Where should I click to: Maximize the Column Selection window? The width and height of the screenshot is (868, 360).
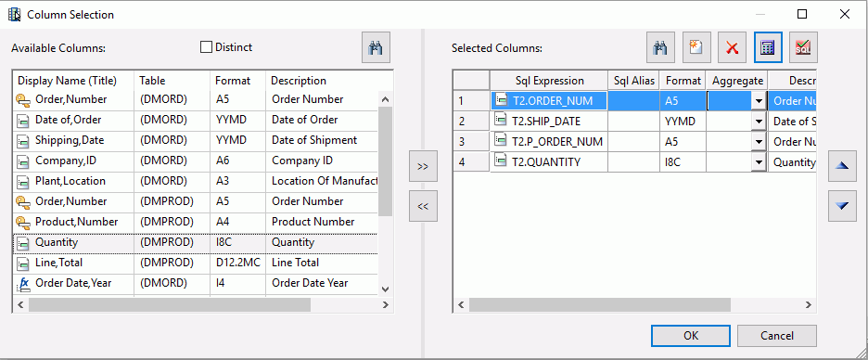[801, 15]
